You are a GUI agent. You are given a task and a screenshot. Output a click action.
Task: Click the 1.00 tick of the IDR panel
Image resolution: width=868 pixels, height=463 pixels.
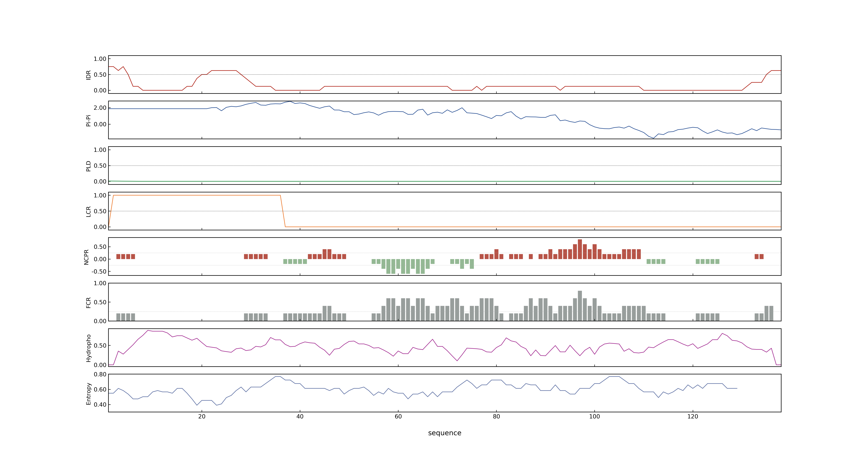[100, 59]
